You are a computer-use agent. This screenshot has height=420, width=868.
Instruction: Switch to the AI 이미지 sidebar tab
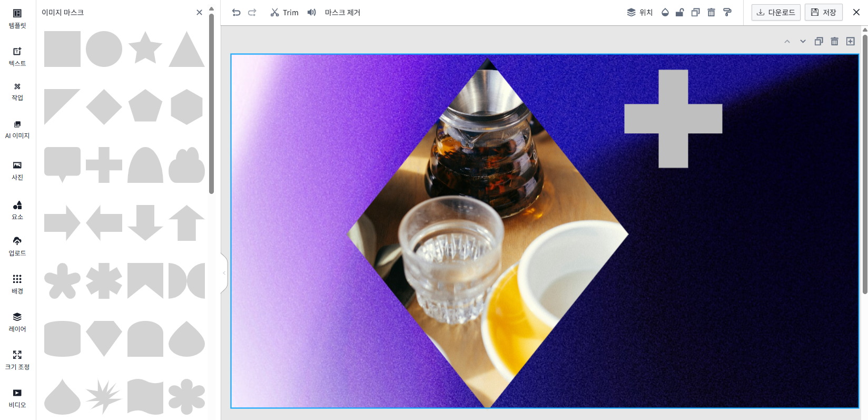[17, 129]
